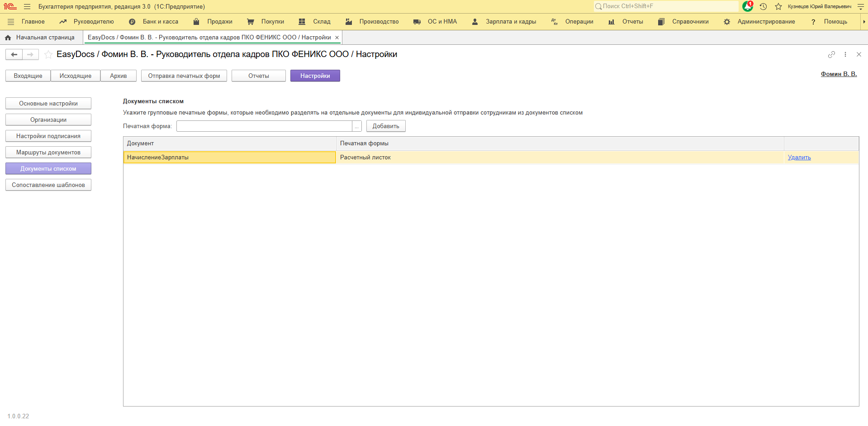Image resolution: width=868 pixels, height=426 pixels.
Task: Click the notifications bell icon
Action: (x=747, y=6)
